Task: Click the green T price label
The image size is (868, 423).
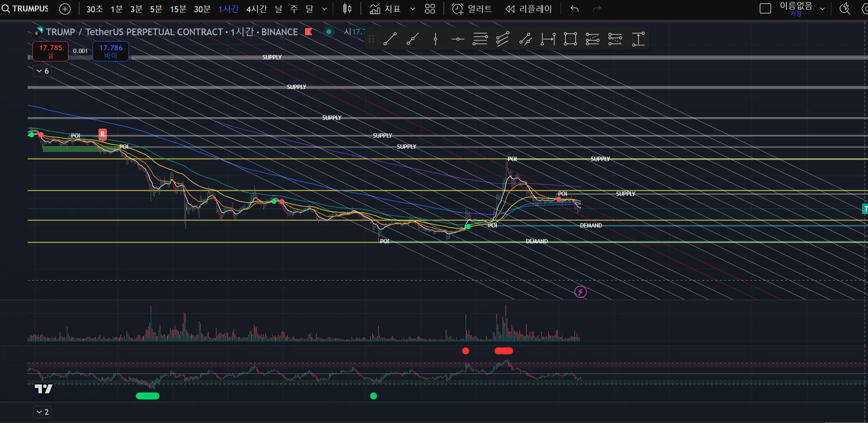Action: tap(865, 209)
